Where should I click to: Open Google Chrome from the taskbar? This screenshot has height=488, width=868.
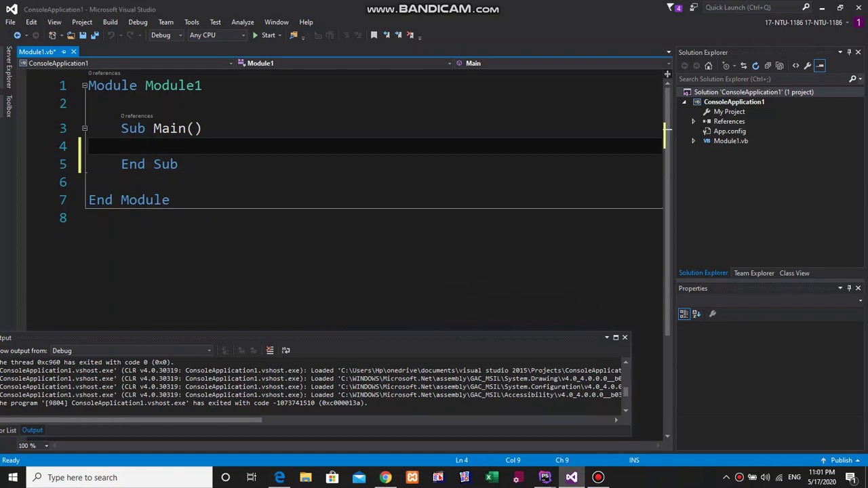coord(385,477)
